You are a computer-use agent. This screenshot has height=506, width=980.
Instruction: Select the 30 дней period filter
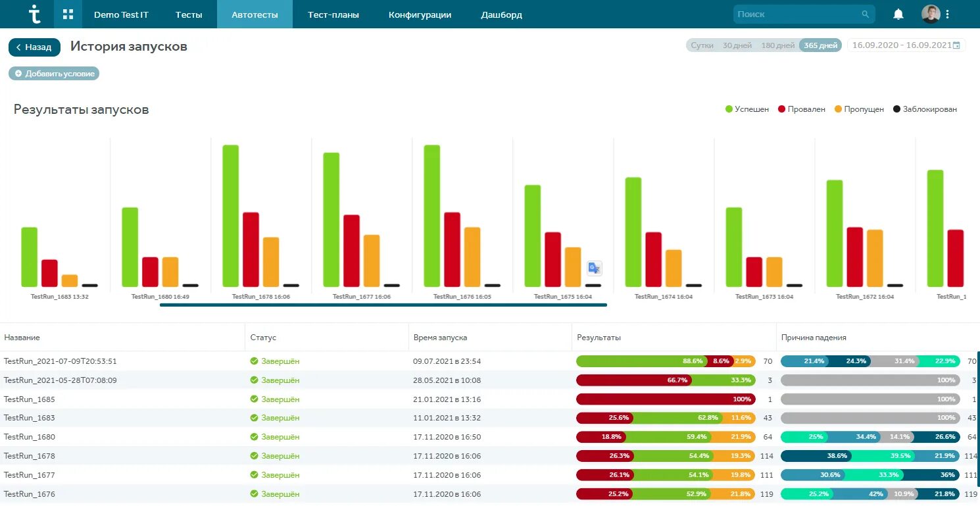pyautogui.click(x=737, y=45)
